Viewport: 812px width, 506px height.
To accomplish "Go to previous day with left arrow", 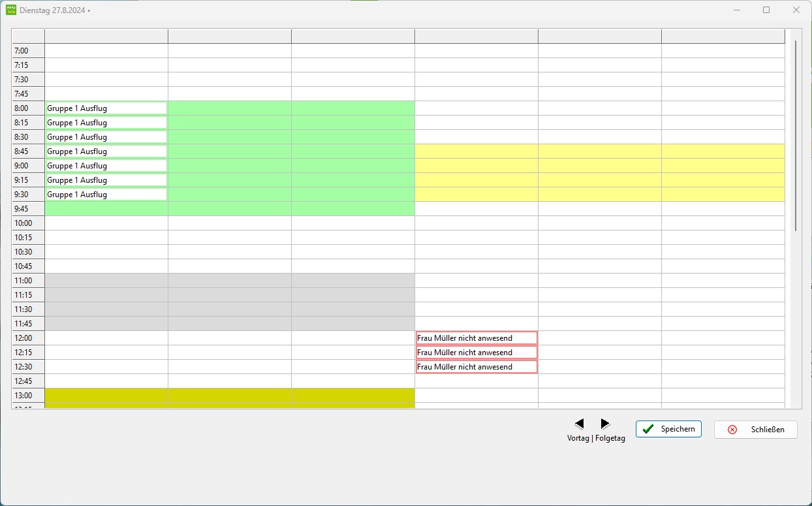I will click(579, 424).
